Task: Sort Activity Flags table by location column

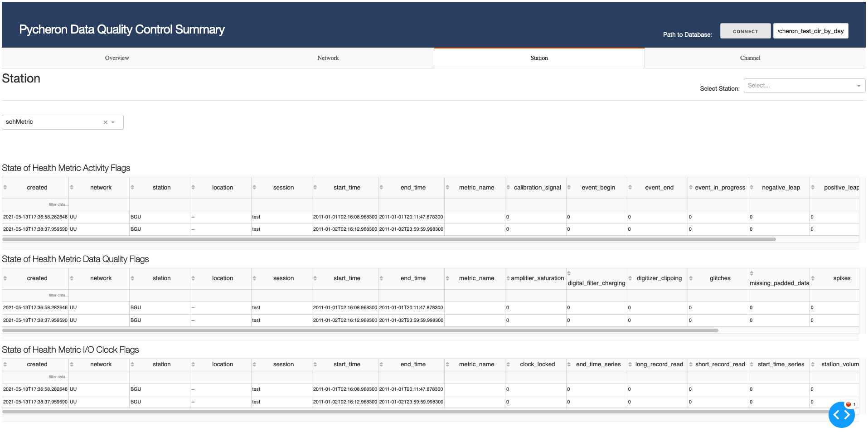Action: pos(193,187)
